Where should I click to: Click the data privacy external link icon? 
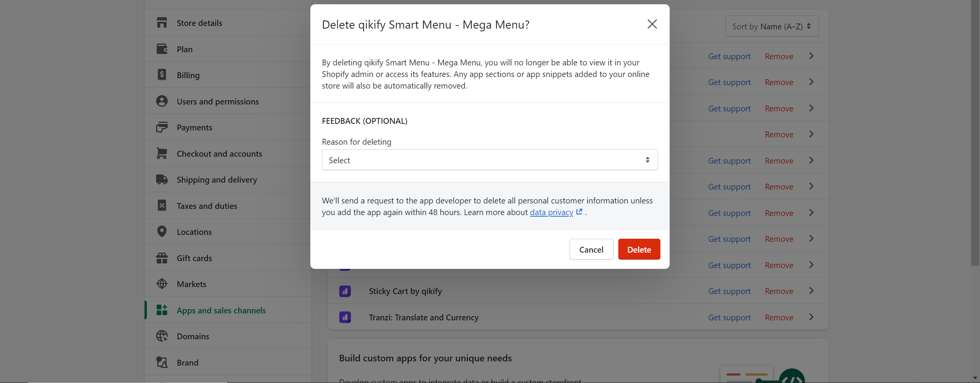coord(579,212)
